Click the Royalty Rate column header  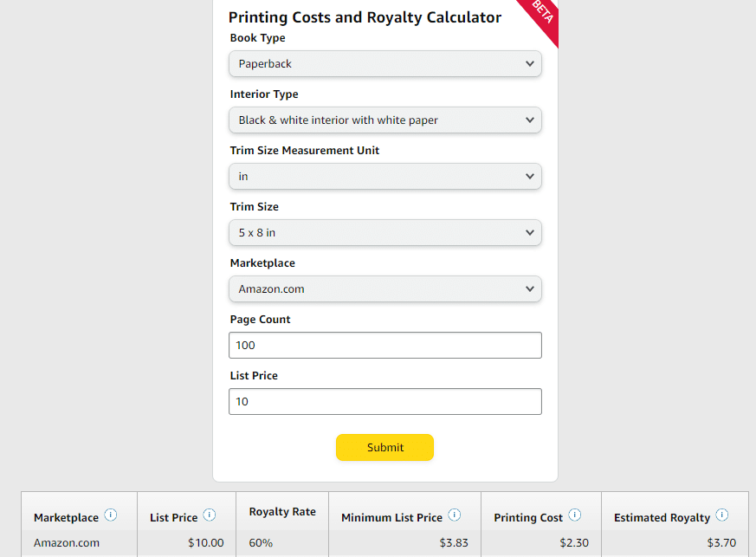pos(282,512)
